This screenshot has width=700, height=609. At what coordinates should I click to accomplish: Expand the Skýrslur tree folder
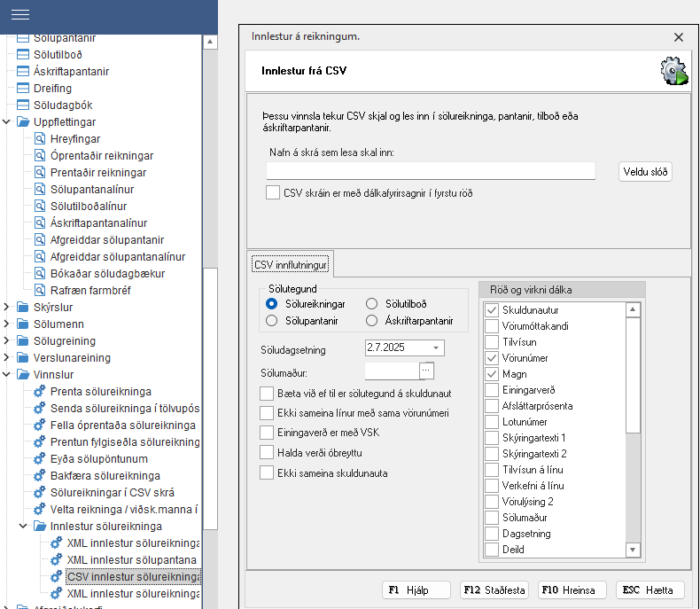(x=7, y=307)
